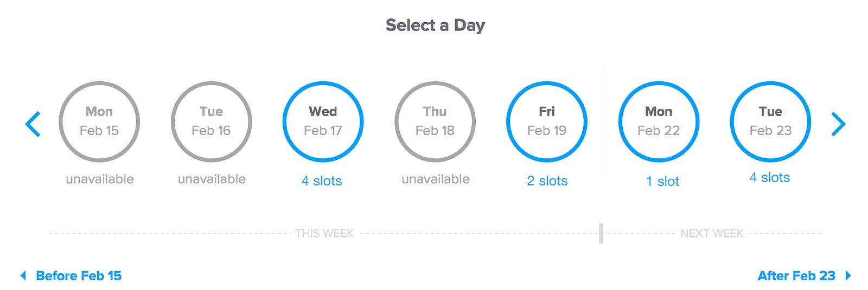Choose the Mon Feb 22 day circle
Viewport: 868px width, 290px height.
click(x=659, y=121)
